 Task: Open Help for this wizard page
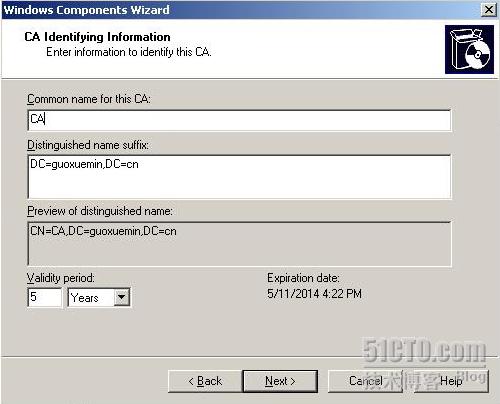point(451,381)
